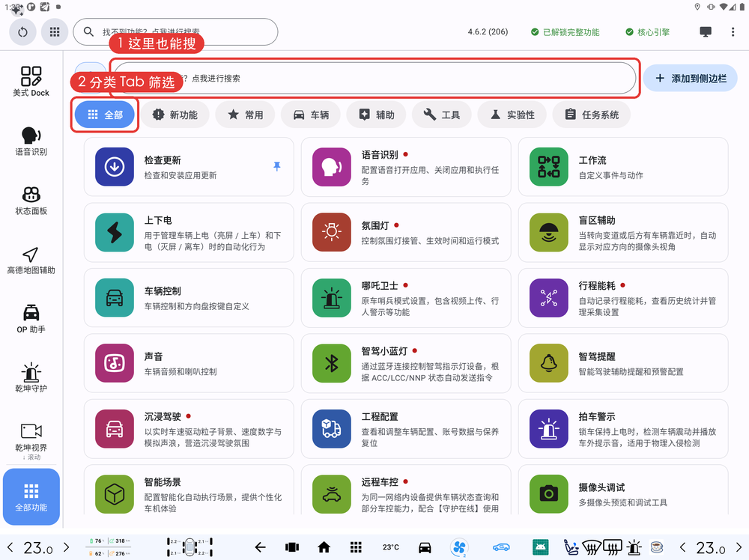Tap the battery range stats widget

pyautogui.click(x=109, y=547)
